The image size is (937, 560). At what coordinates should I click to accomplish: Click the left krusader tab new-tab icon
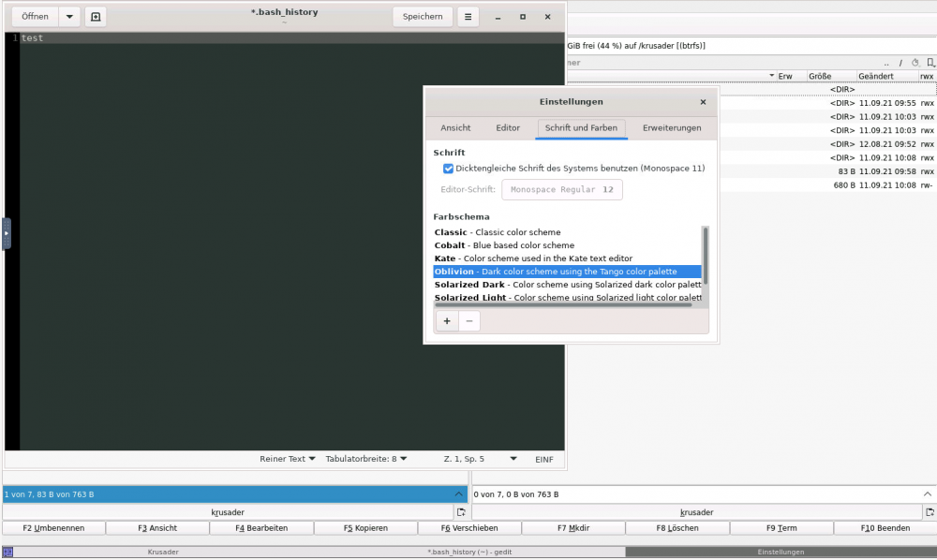pyautogui.click(x=461, y=512)
